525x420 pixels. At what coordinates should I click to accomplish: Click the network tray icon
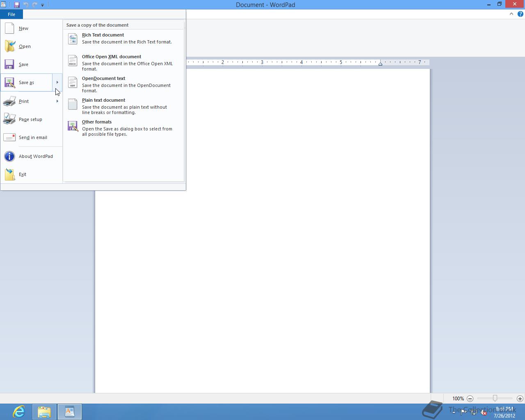(x=474, y=412)
